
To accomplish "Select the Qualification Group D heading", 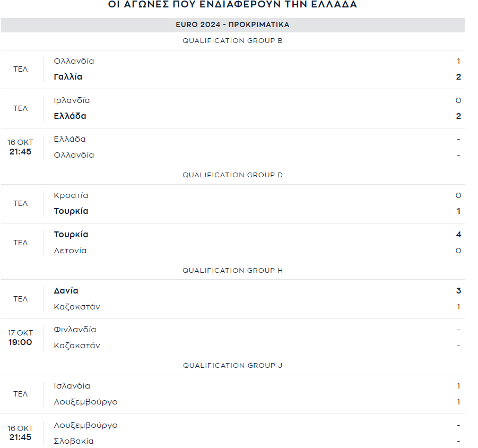I will point(232,175).
